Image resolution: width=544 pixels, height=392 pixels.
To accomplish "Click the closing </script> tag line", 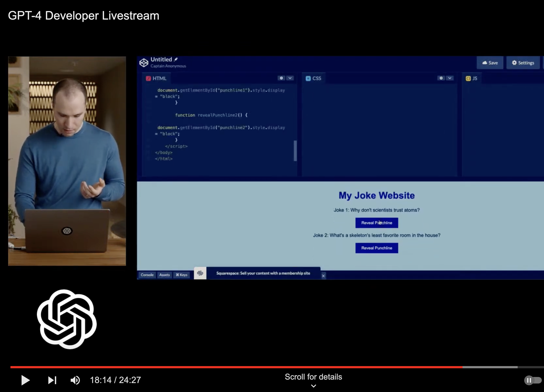I will point(176,146).
